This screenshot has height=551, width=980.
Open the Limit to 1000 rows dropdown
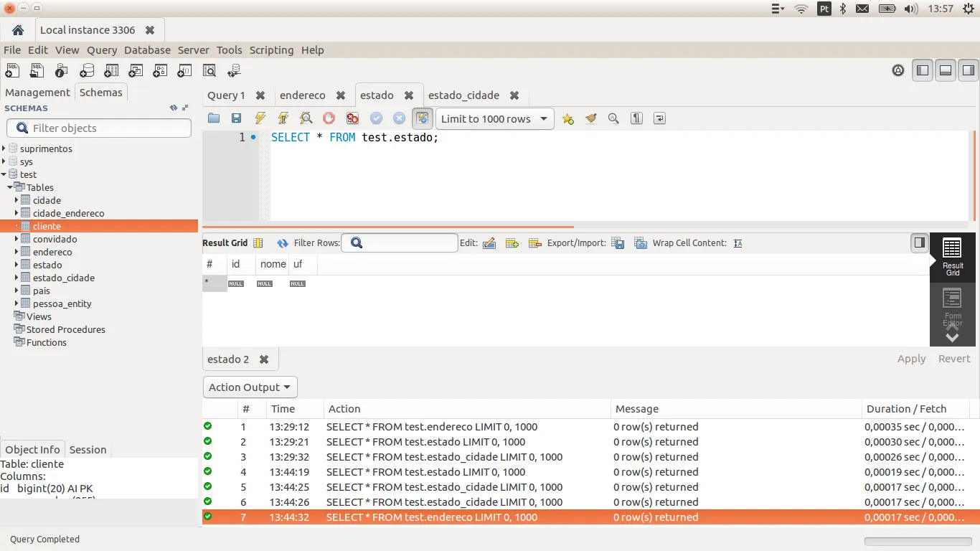pos(494,118)
